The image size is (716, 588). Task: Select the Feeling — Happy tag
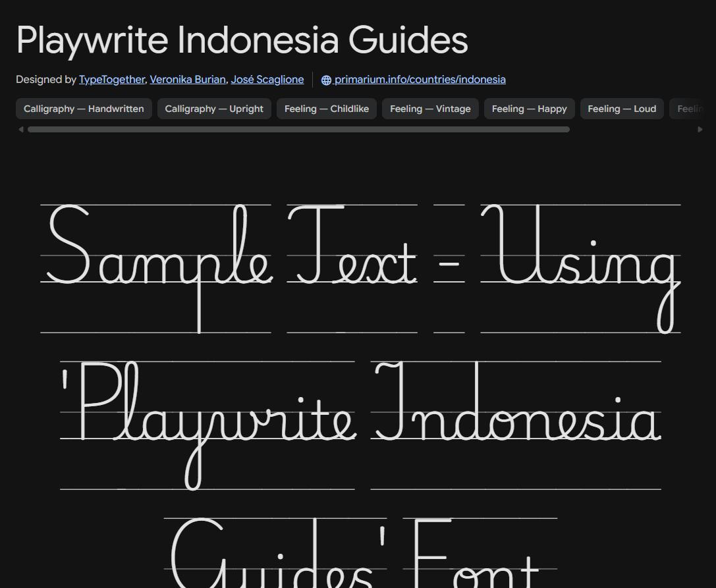[529, 109]
